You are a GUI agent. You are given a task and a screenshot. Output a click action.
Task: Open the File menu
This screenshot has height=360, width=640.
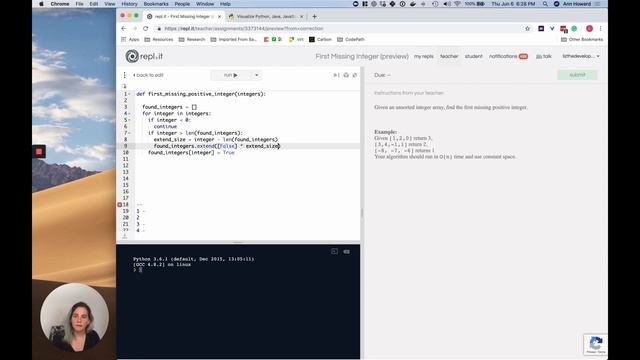coord(80,4)
